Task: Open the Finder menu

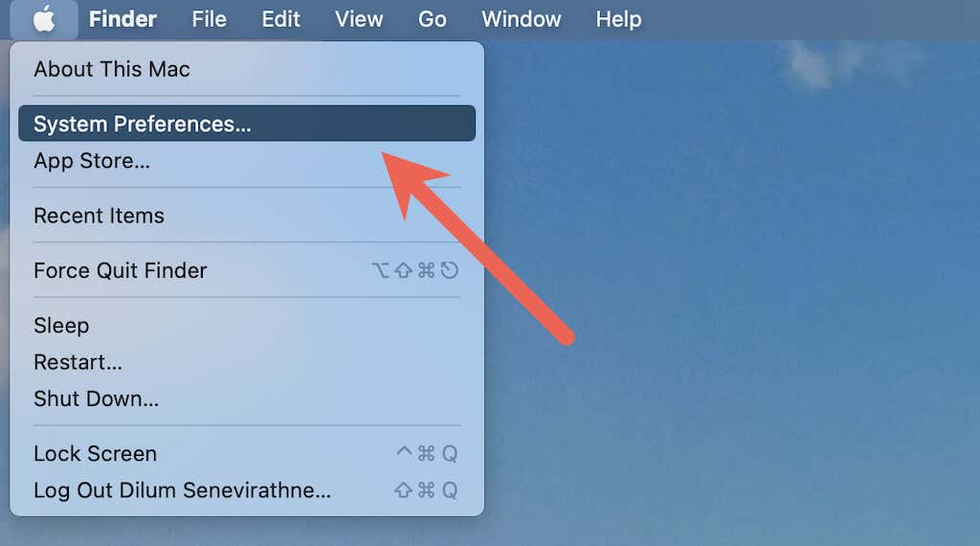Action: [x=122, y=19]
